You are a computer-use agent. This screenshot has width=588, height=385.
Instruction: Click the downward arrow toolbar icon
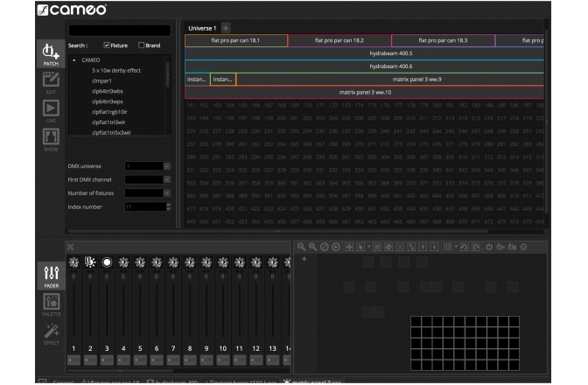point(434,247)
